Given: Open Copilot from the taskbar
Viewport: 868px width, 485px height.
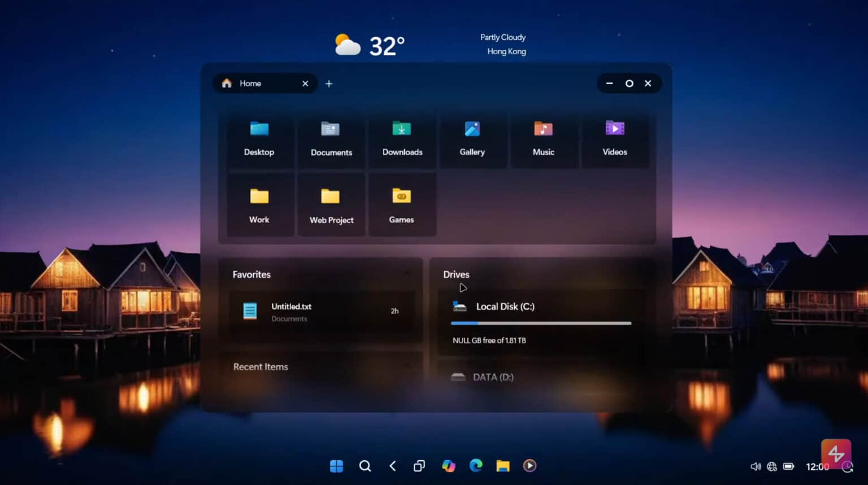Looking at the screenshot, I should [x=449, y=466].
